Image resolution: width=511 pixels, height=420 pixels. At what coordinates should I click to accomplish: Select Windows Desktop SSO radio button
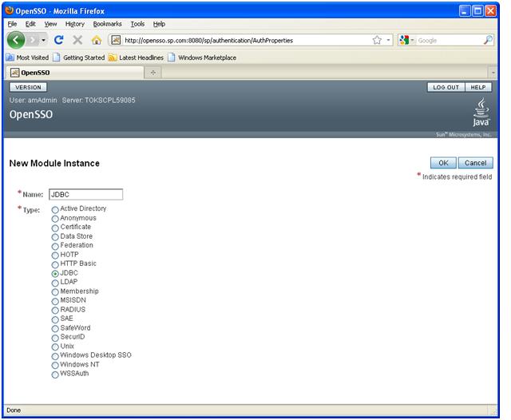click(x=55, y=356)
